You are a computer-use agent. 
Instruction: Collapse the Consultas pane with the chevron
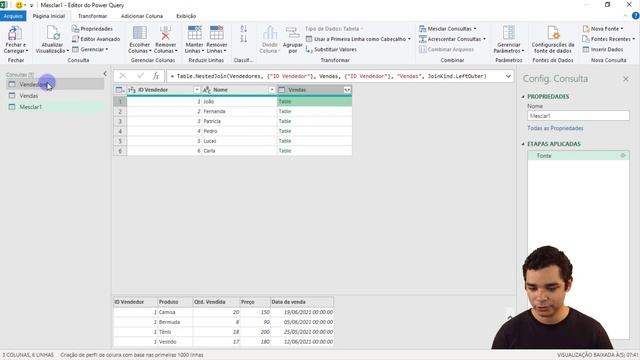point(105,73)
